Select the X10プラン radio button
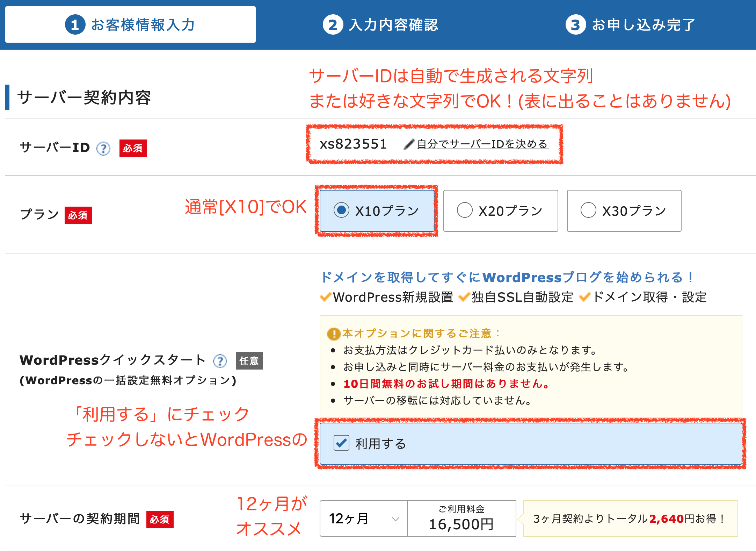756x551 pixels. pyautogui.click(x=341, y=210)
